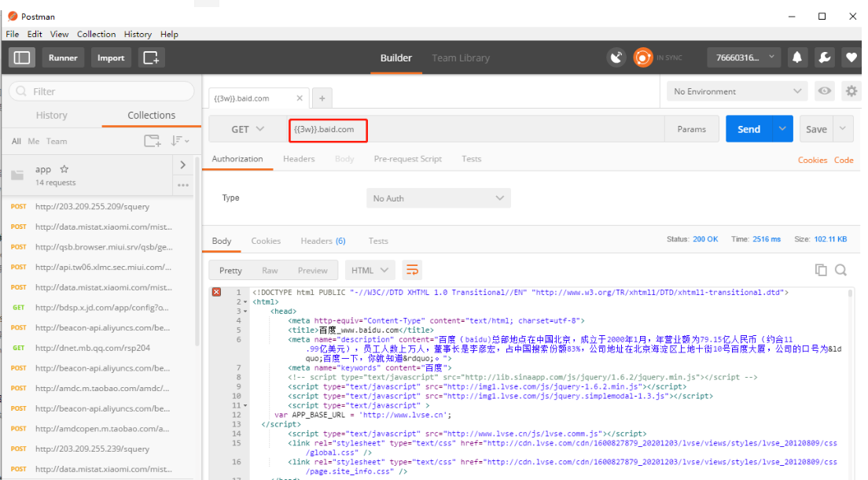Screen dimensions: 868x480
Task: Filter collections by Team
Action: [x=57, y=142]
